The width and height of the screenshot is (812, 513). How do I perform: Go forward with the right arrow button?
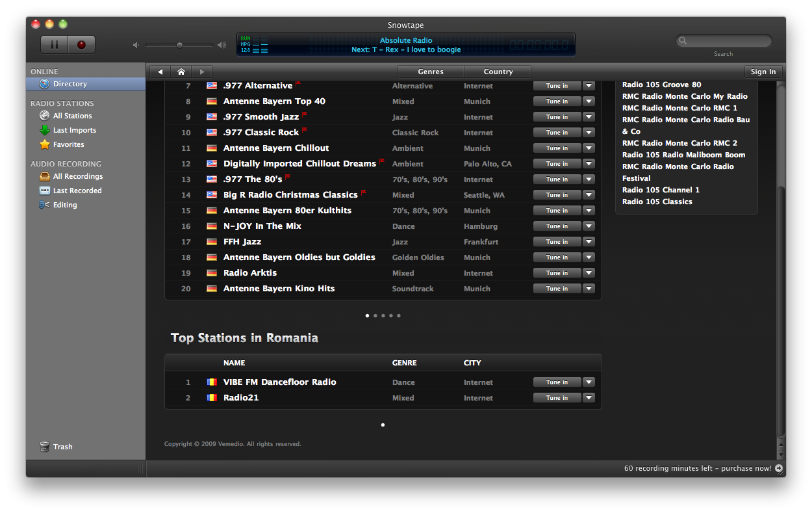(202, 72)
